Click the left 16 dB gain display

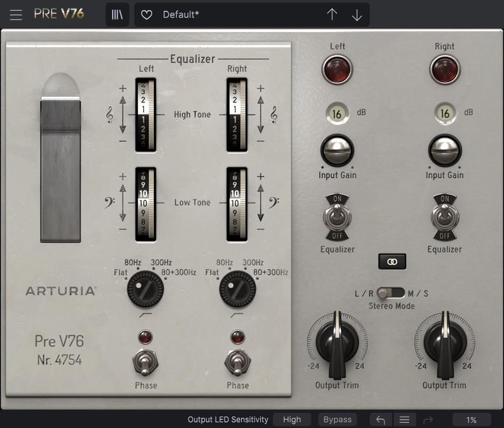[337, 113]
